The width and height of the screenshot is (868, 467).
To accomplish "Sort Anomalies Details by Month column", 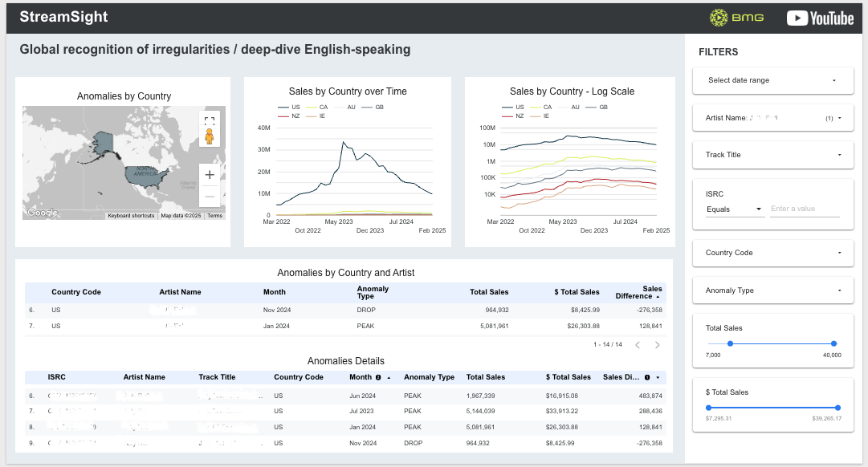I will click(361, 377).
